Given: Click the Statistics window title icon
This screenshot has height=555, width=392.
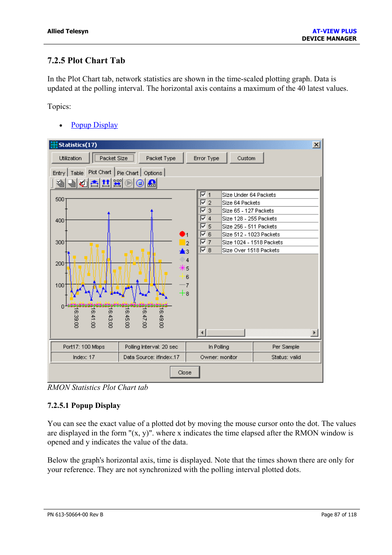Looking at the screenshot, I should click(x=54, y=145).
